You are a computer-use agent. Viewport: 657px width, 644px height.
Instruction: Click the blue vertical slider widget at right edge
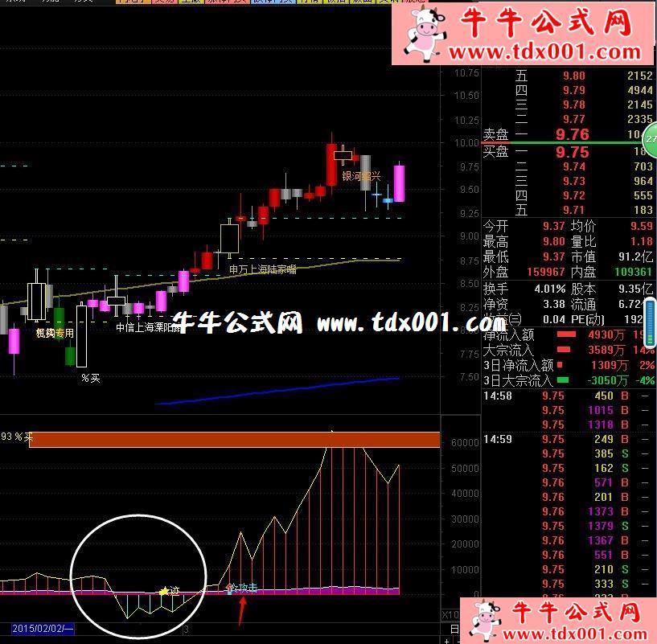tap(651, 322)
